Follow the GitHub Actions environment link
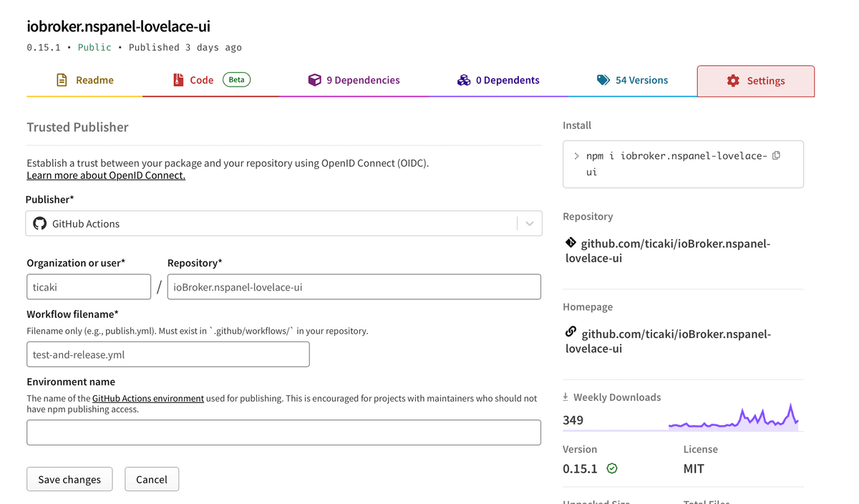 pyautogui.click(x=148, y=398)
